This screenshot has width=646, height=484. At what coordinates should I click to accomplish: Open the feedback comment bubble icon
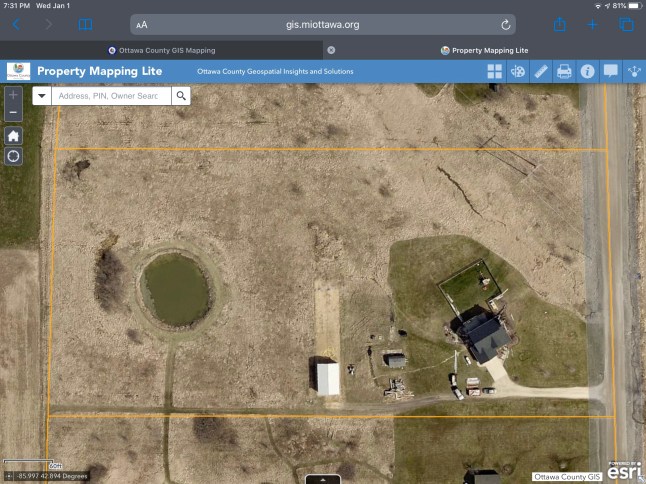coord(611,71)
